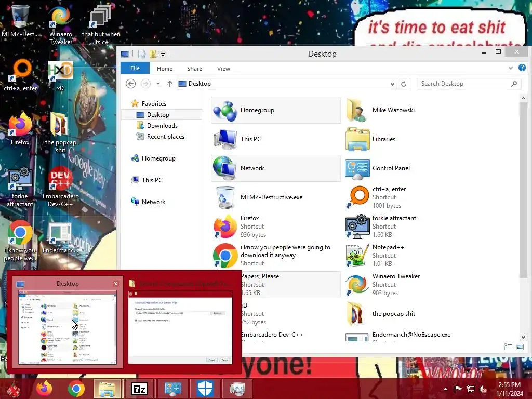Click the scroll down arrow of the file list
This screenshot has width=532, height=399.
pos(523,337)
